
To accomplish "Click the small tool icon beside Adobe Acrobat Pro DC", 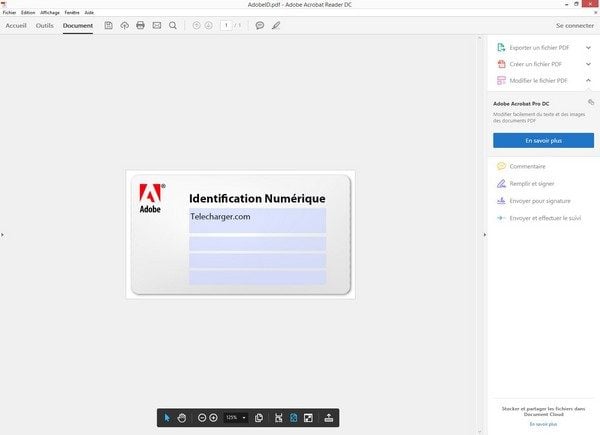I will pyautogui.click(x=591, y=102).
